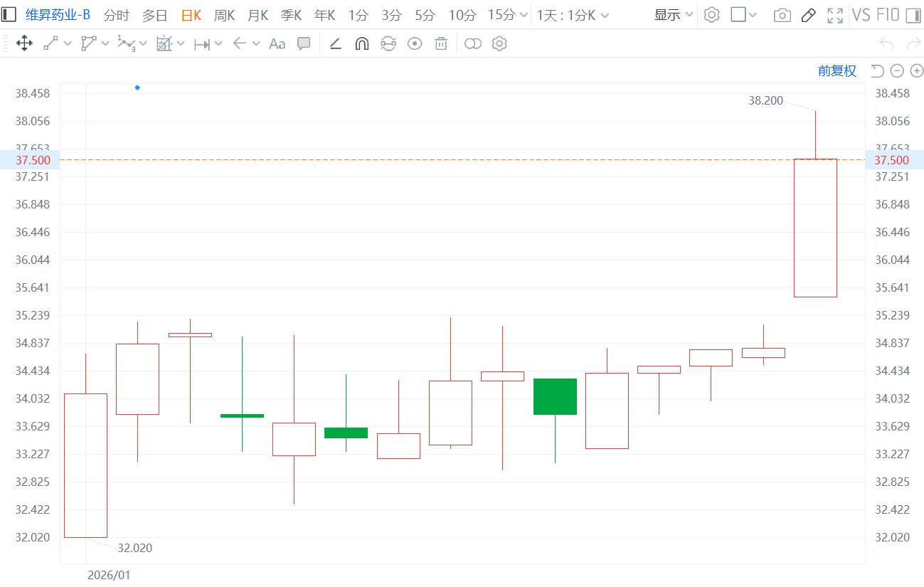Activate the magnet snap tool
Screen dimensions: 924x587
tap(361, 44)
